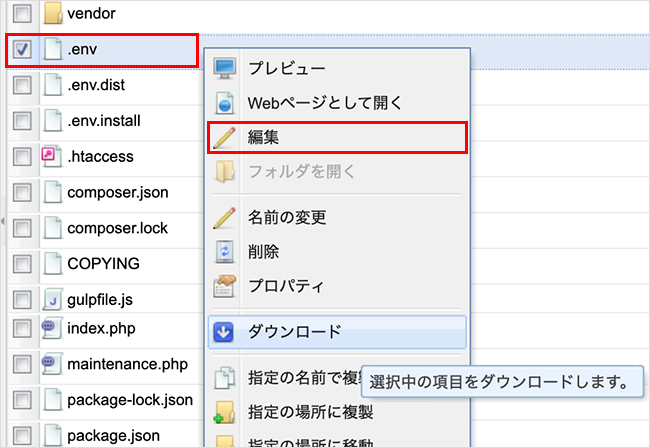The image size is (650, 448).
Task: Uncheck the .env file checkbox
Action: 23,49
